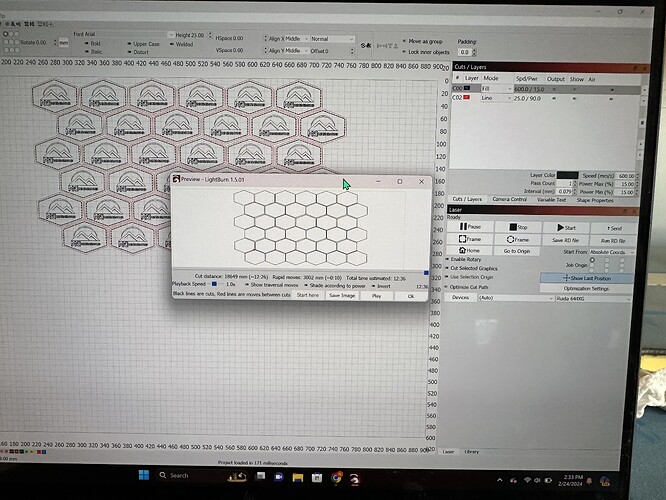
Task: Open the Font Arial dropdown
Action: tap(123, 34)
